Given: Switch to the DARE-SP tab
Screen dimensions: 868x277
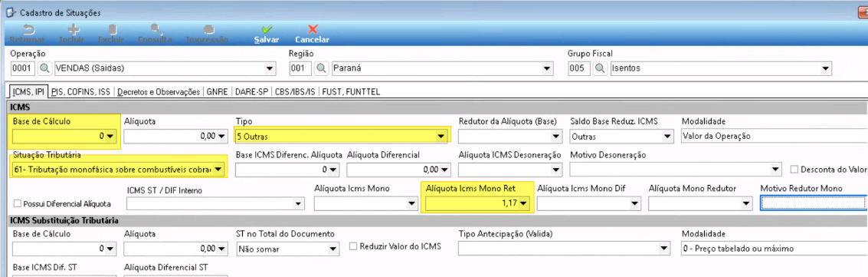Looking at the screenshot, I should (251, 93).
